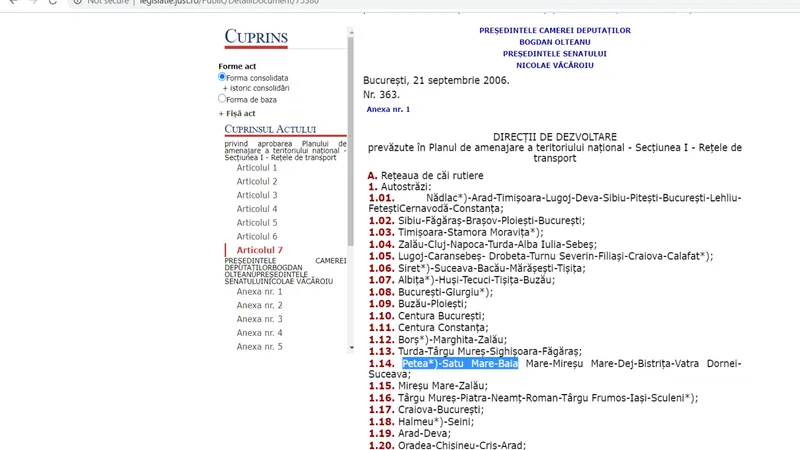The image size is (800, 450).
Task: Select the Forma de baza radio button
Action: click(223, 98)
